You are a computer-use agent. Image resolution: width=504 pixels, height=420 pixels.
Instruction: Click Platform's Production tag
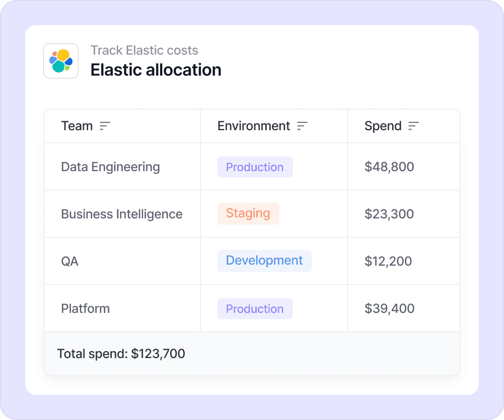[255, 309]
